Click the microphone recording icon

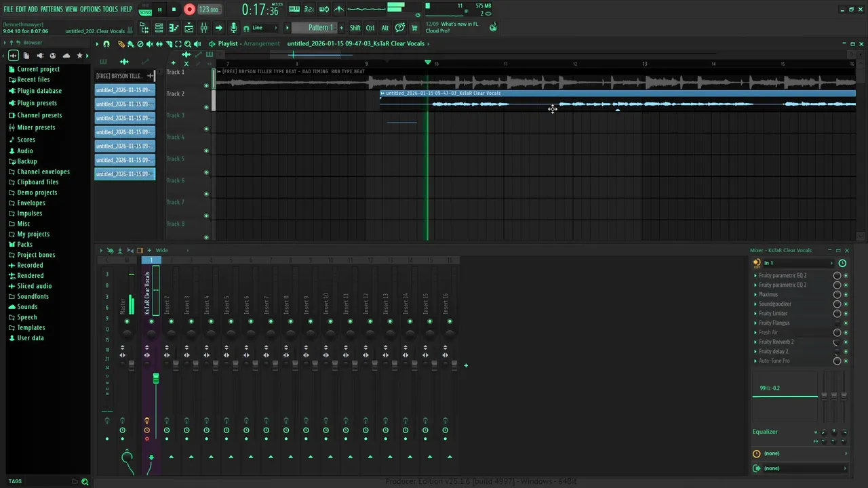234,28
